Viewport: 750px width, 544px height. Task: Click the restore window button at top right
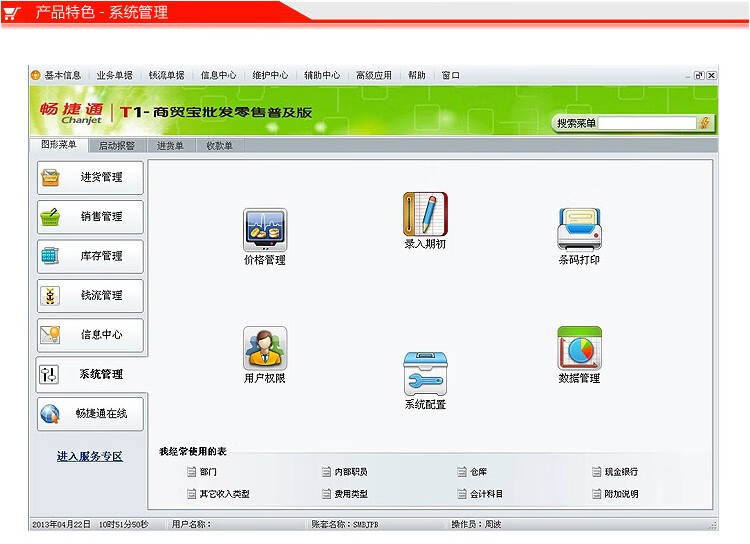699,75
